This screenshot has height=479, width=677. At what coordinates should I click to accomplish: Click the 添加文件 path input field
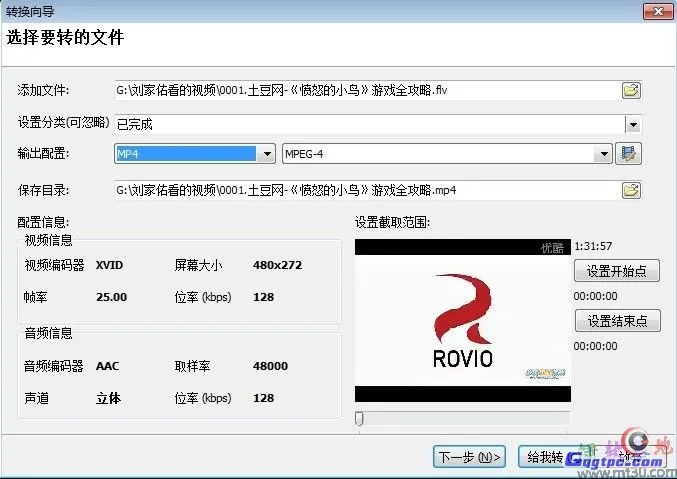(x=368, y=90)
